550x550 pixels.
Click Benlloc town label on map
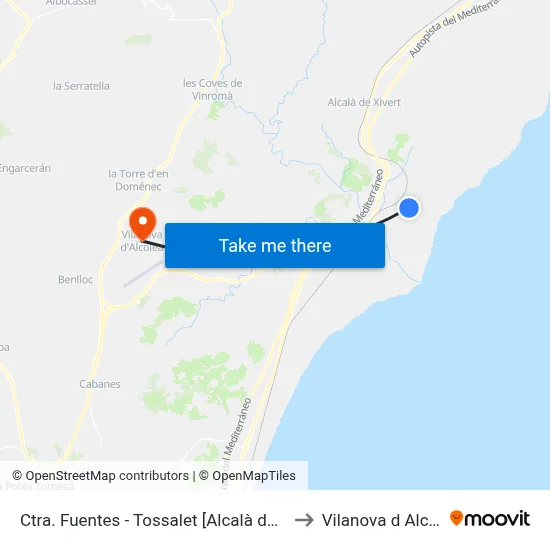click(x=75, y=280)
